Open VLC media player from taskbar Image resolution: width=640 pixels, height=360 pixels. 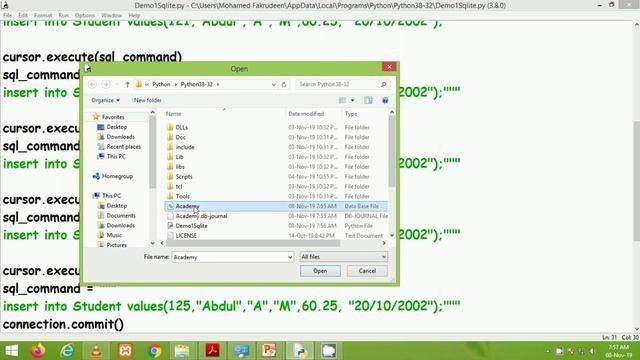pyautogui.click(x=96, y=351)
